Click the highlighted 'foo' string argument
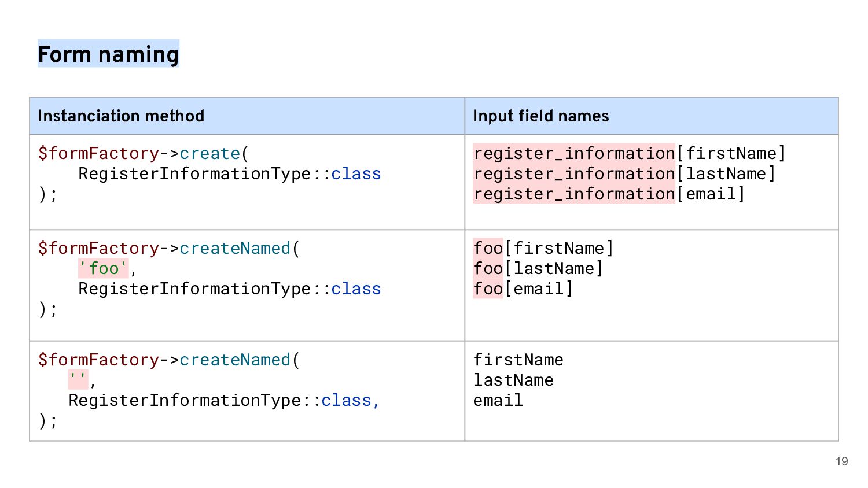This screenshot has height=488, width=868. coord(104,269)
